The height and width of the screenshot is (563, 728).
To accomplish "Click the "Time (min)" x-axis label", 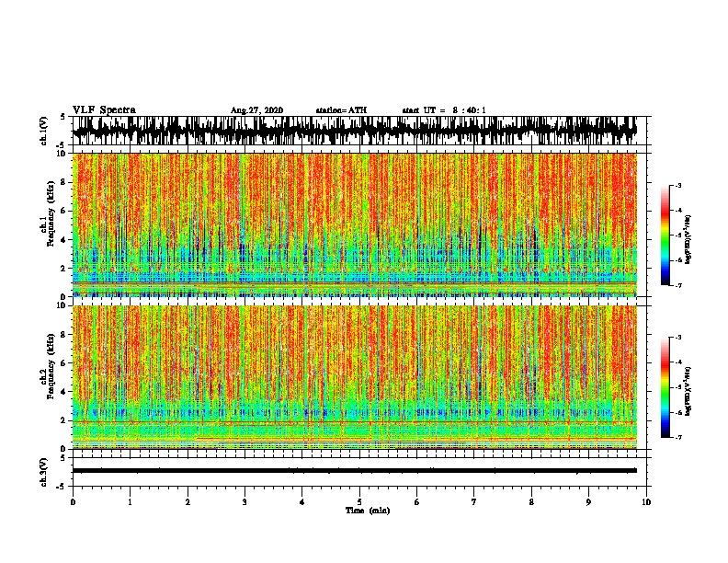I will 368,511.
